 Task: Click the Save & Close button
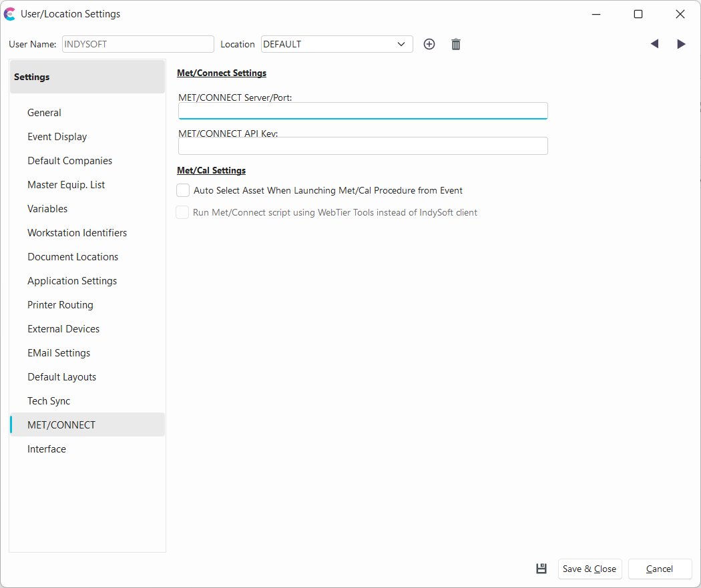(x=590, y=569)
